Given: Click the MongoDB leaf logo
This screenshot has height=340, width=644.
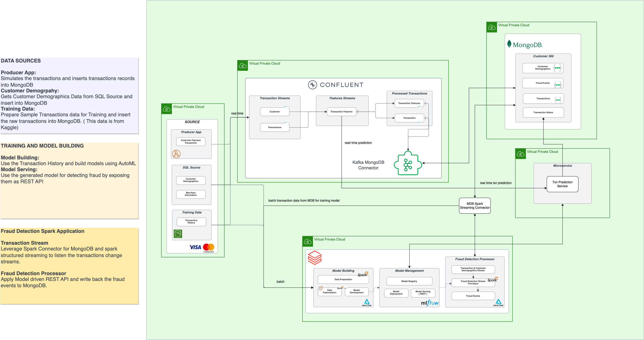Looking at the screenshot, I should tap(509, 44).
